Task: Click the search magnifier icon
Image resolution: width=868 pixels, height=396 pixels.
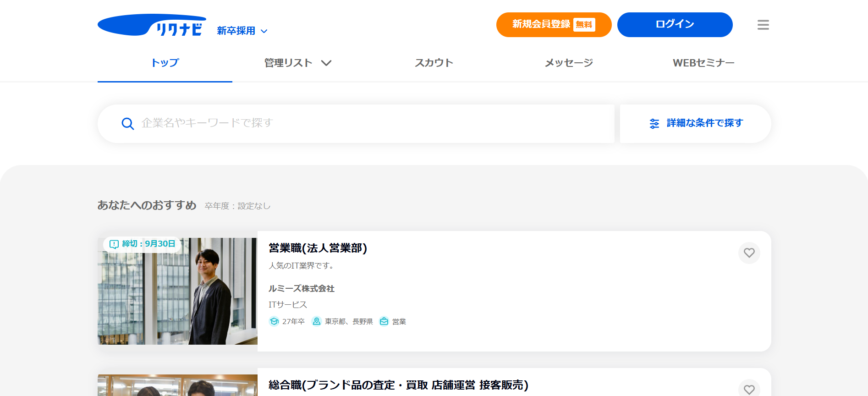Action: pyautogui.click(x=127, y=123)
